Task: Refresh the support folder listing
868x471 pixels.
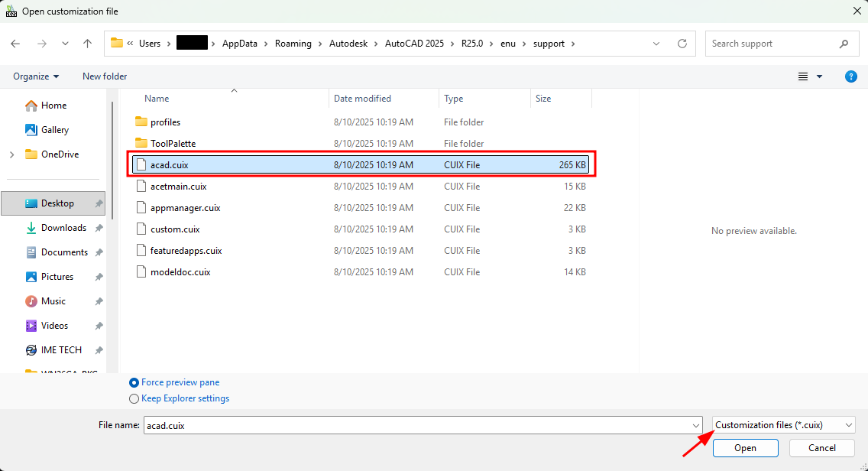Action: pos(682,44)
